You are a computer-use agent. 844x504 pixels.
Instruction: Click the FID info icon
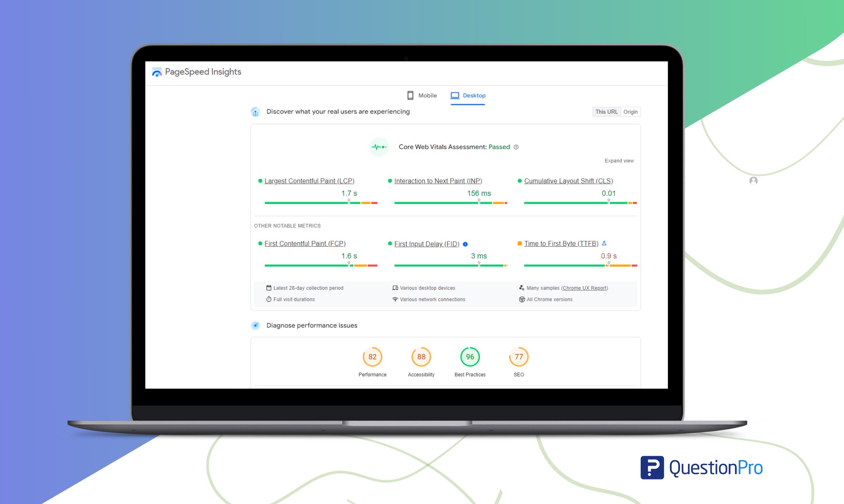(465, 244)
